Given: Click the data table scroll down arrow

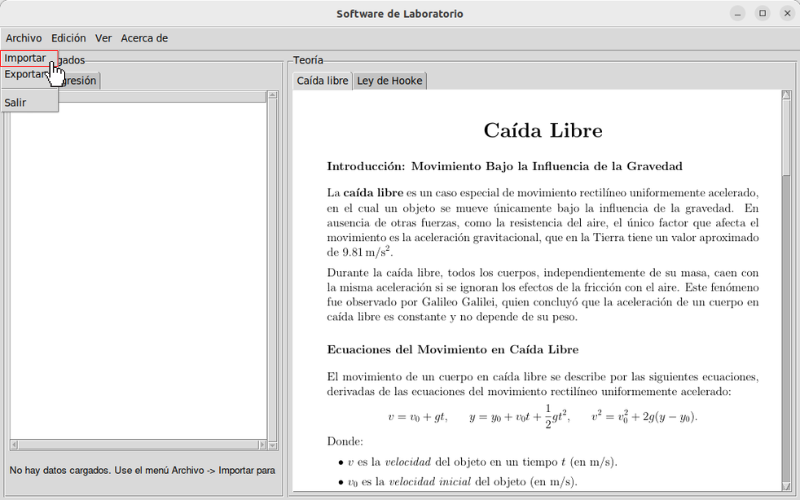Looking at the screenshot, I should [272, 445].
